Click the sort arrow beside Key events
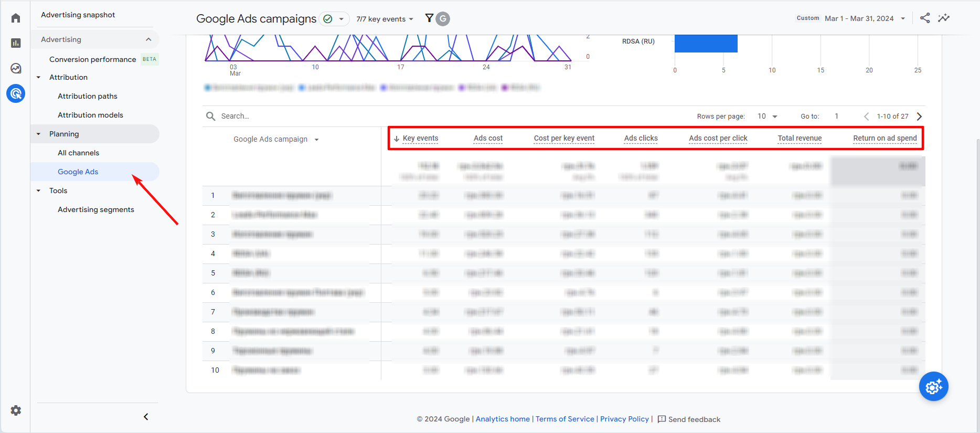This screenshot has width=980, height=433. (397, 139)
